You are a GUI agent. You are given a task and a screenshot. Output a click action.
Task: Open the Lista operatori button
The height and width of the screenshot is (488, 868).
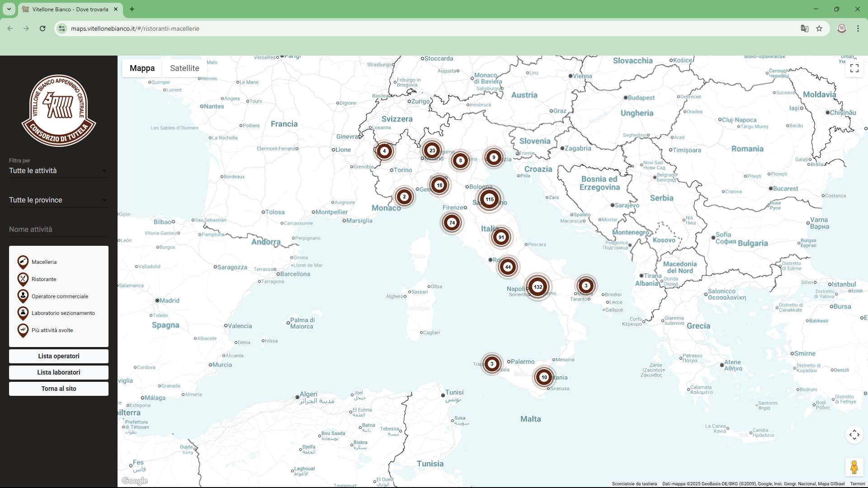coord(59,356)
